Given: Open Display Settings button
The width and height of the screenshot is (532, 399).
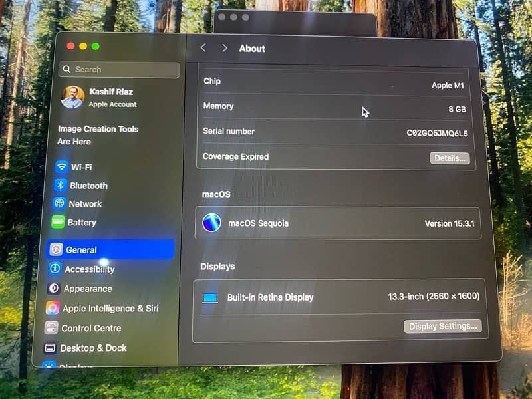Looking at the screenshot, I should tap(443, 326).
